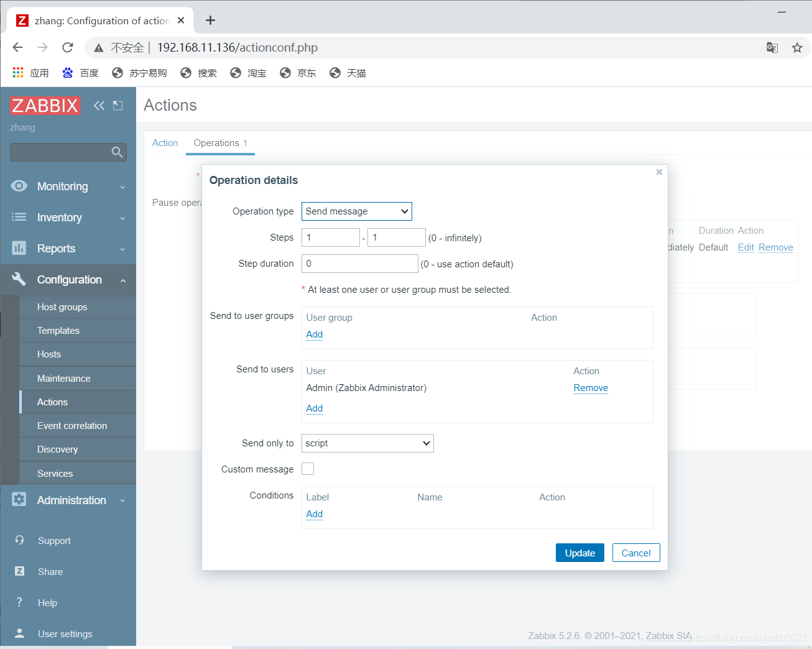The width and height of the screenshot is (812, 649).
Task: Click the Zabbix SIA footer link
Action: pyautogui.click(x=668, y=635)
